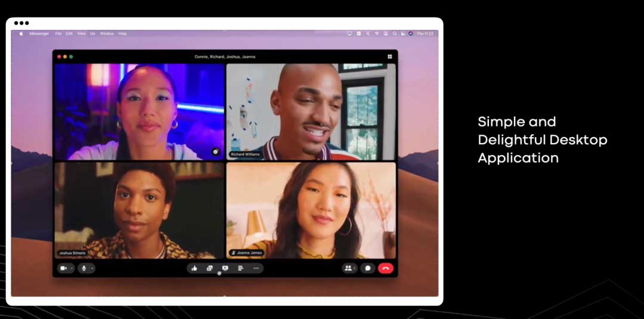The image size is (644, 319).
Task: Click the share screen icon
Action: click(x=225, y=268)
